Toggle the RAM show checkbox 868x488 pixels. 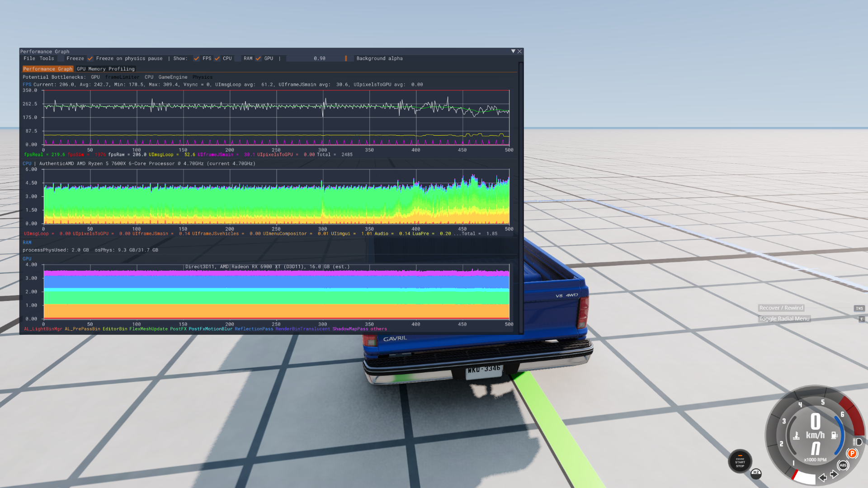238,58
